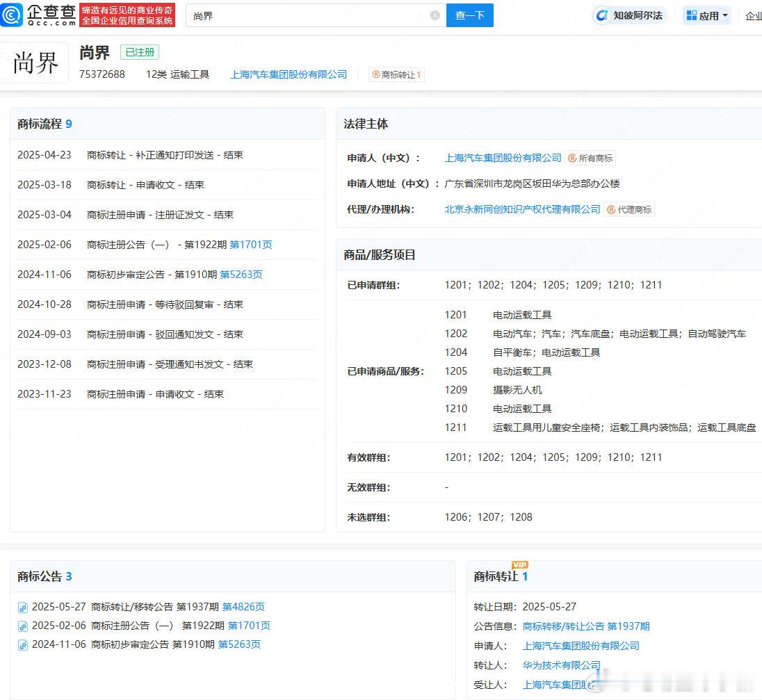Click the 12类 运输工具 class text
This screenshot has height=700, width=762.
[x=177, y=74]
